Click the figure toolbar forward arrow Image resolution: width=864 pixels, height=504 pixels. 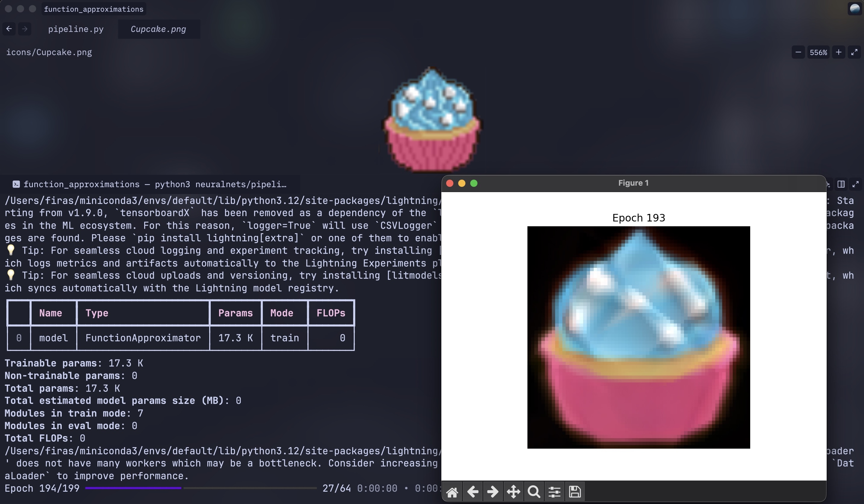coord(493,492)
